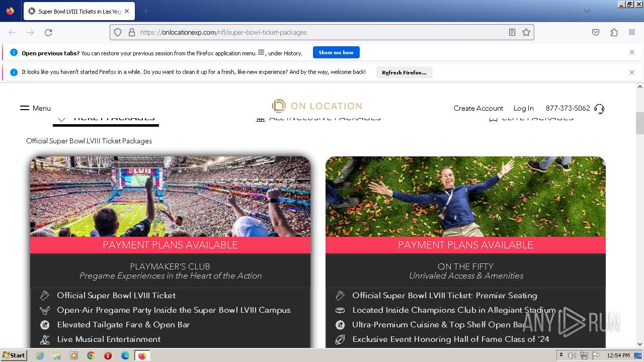Click the page vertical scrollbar thumb
The image size is (644, 362).
pyautogui.click(x=639, y=123)
